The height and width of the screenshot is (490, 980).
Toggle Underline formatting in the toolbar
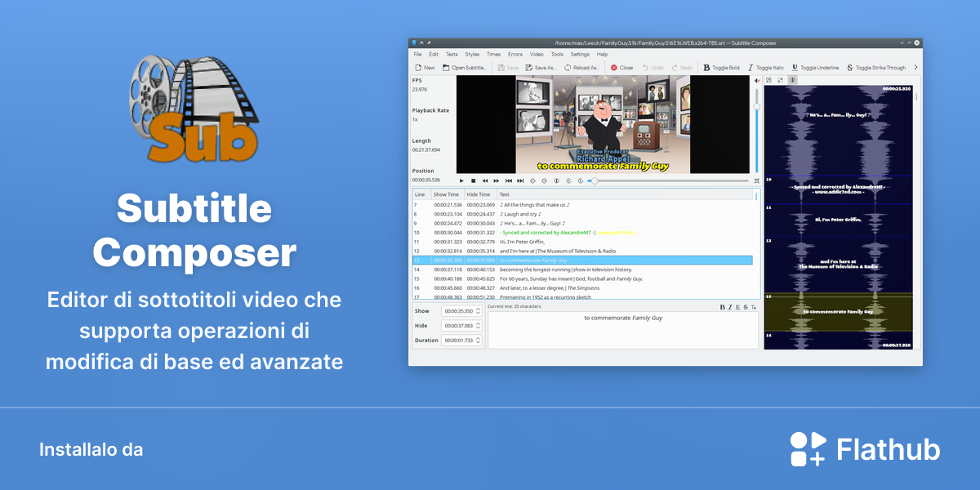814,68
